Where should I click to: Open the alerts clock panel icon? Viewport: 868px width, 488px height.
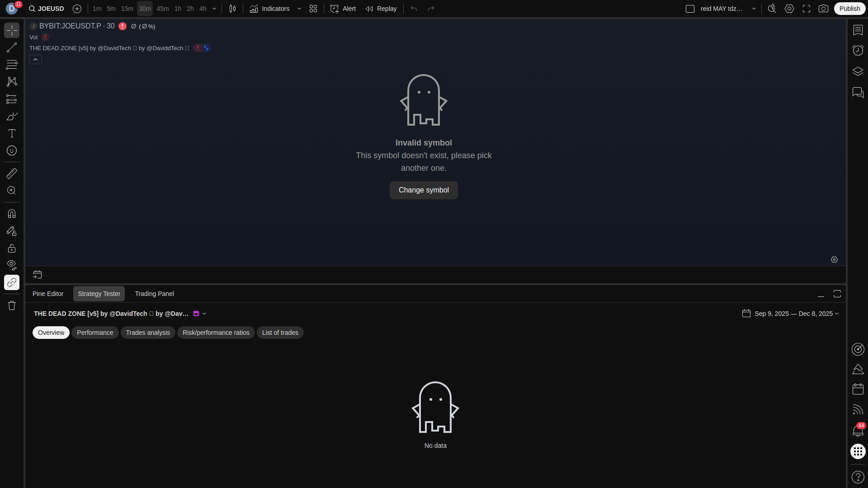pyautogui.click(x=858, y=50)
